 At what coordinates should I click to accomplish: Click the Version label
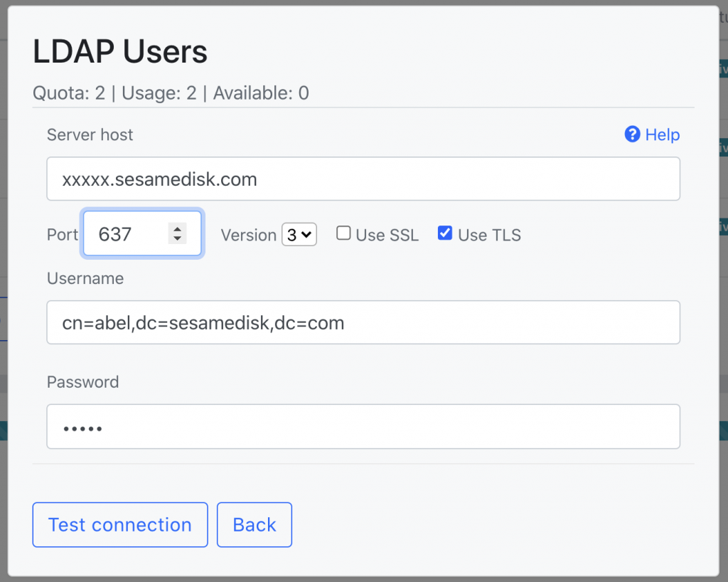(249, 235)
